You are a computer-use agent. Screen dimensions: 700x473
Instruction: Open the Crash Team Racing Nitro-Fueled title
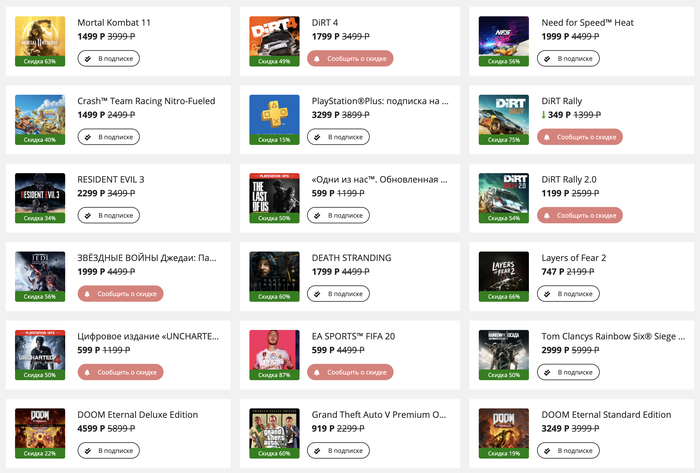144,100
